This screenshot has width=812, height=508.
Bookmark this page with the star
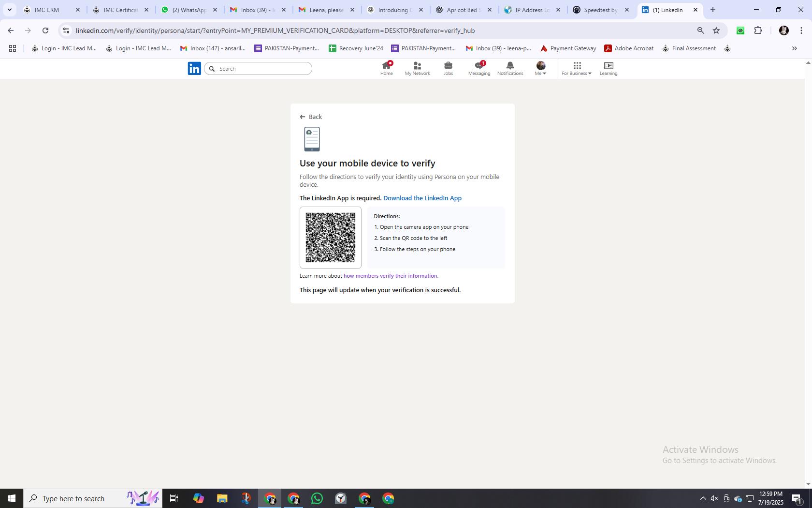coord(716,30)
